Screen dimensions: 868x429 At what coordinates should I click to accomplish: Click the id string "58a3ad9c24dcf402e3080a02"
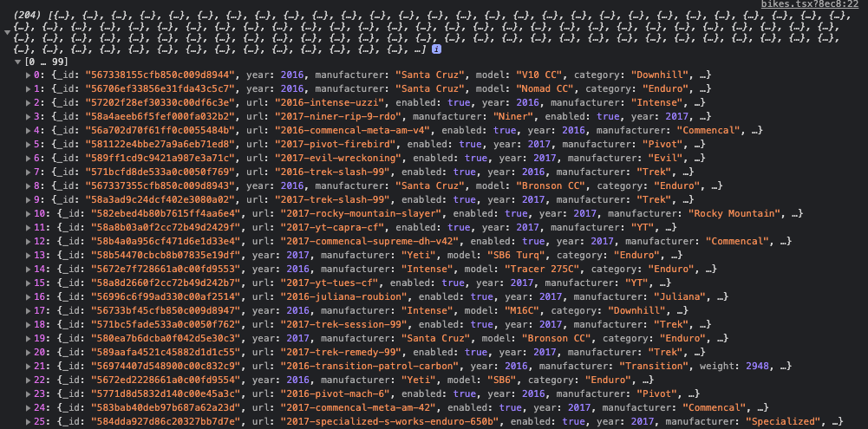coord(160,199)
